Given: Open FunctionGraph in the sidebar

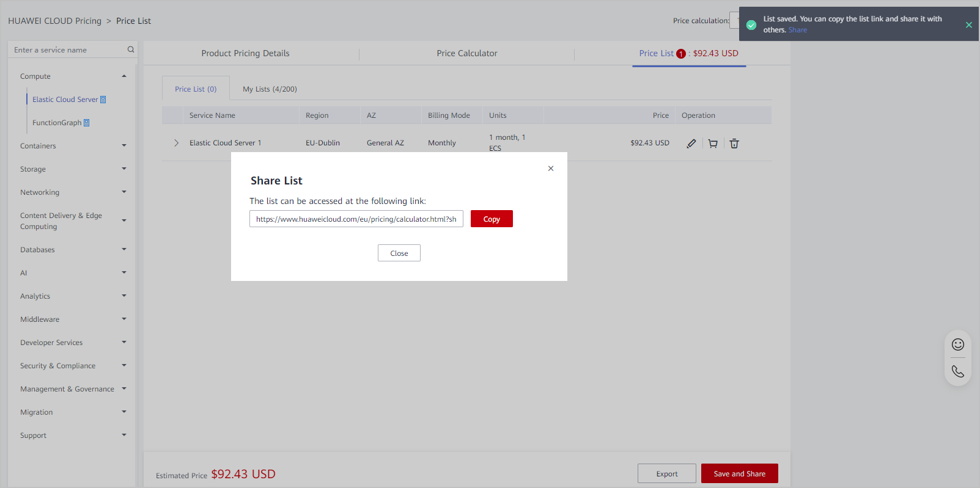Looking at the screenshot, I should (x=57, y=123).
